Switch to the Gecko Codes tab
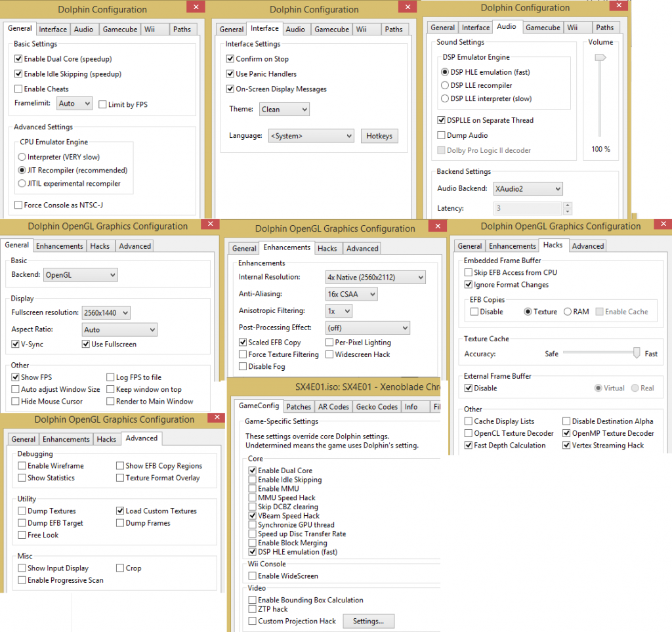 (377, 407)
